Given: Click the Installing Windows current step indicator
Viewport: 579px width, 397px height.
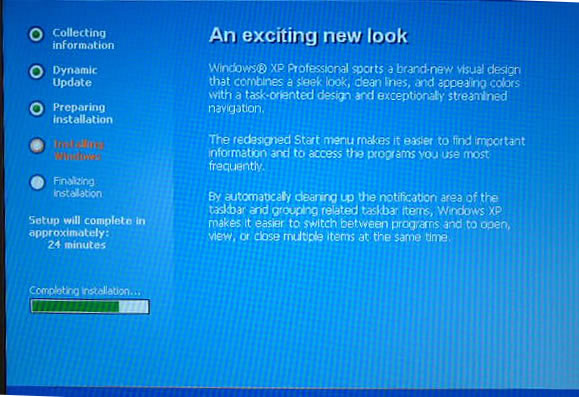Looking at the screenshot, I should point(37,146).
